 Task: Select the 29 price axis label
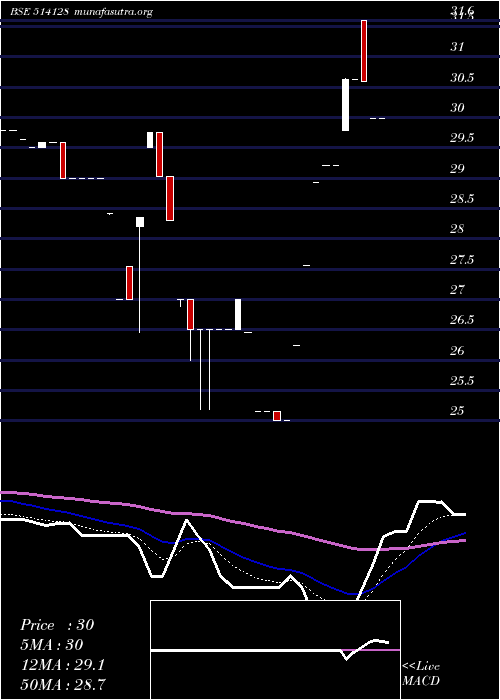(458, 168)
